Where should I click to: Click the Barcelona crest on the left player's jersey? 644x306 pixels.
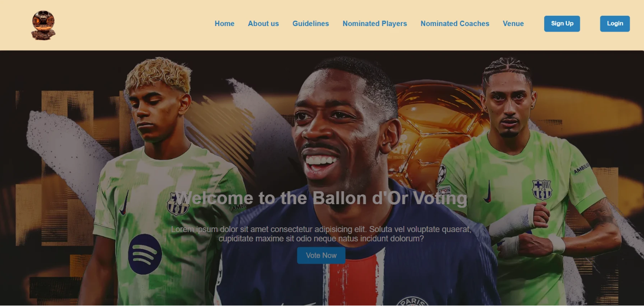pyautogui.click(x=178, y=204)
